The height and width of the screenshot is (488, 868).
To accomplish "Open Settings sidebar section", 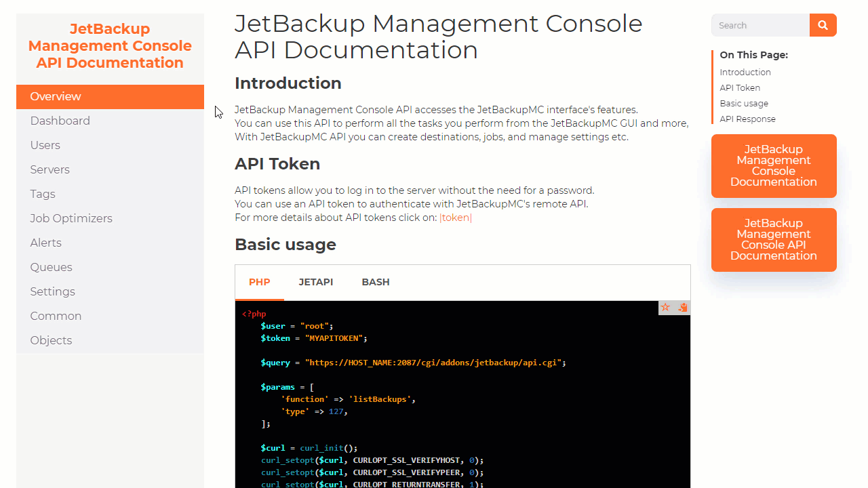I will pyautogui.click(x=110, y=292).
